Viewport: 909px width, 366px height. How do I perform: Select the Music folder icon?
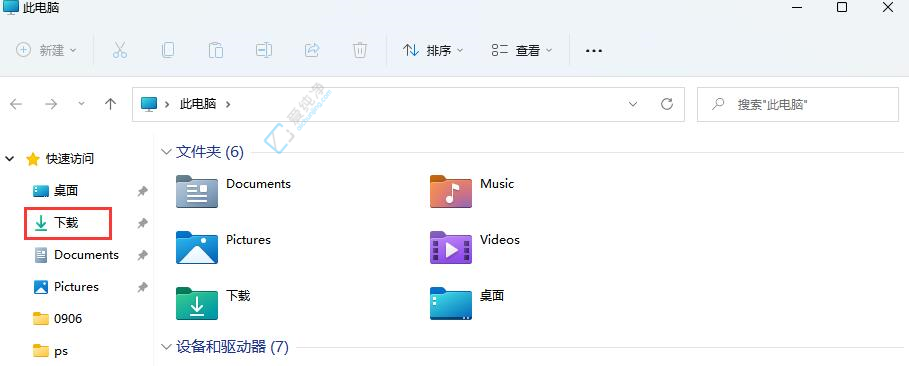pos(451,191)
